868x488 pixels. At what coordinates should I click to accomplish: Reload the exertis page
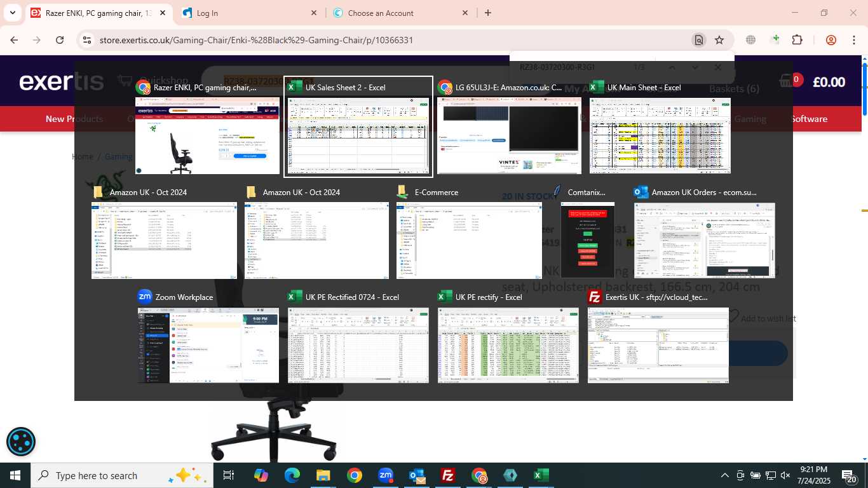click(x=60, y=40)
